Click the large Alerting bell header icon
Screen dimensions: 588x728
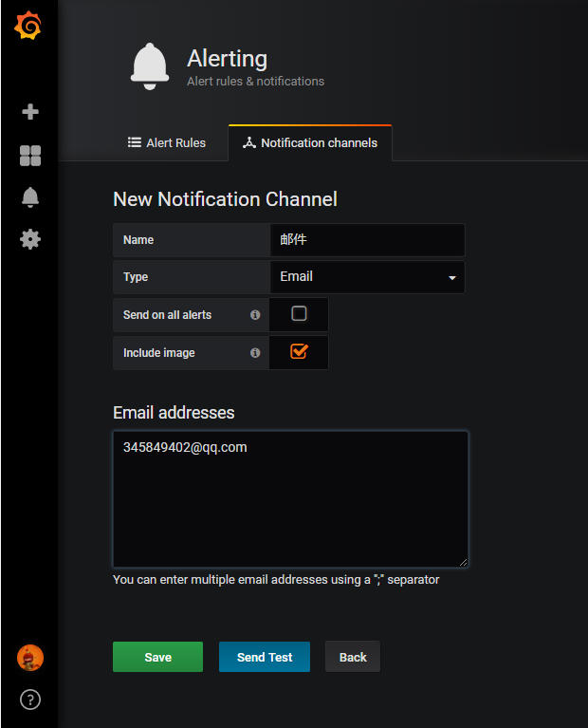tap(150, 66)
